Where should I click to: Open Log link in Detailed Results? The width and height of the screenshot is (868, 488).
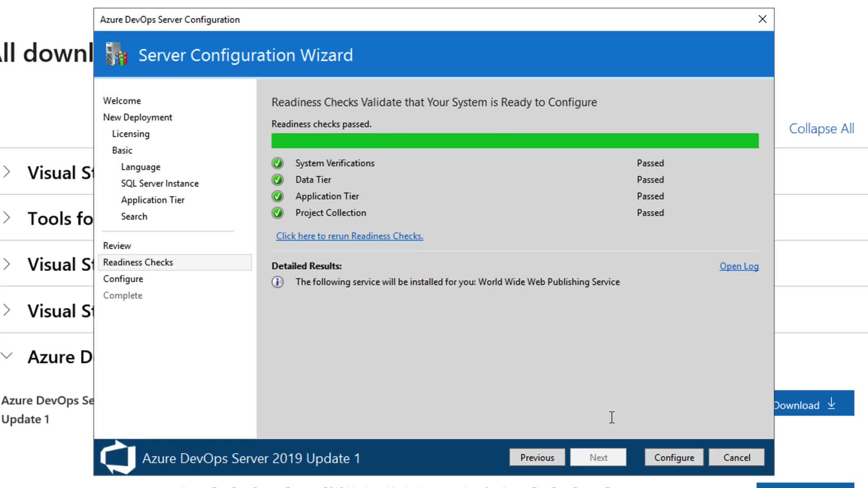point(739,266)
